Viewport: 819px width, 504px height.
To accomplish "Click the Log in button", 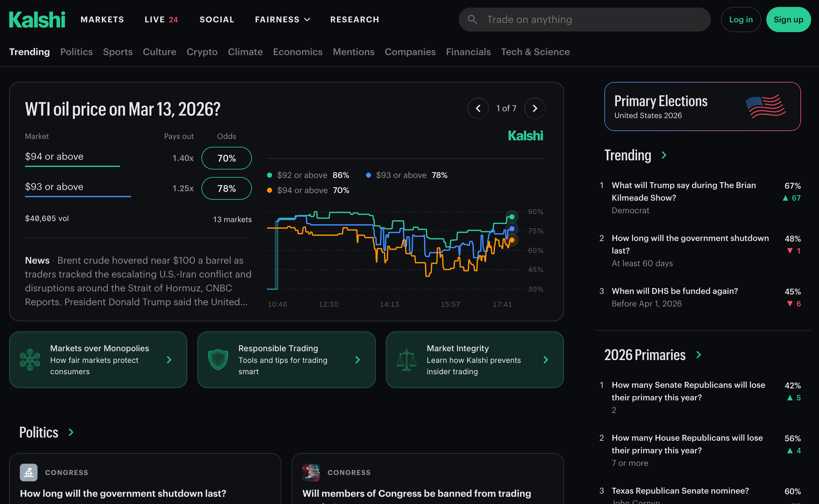I will 741,20.
